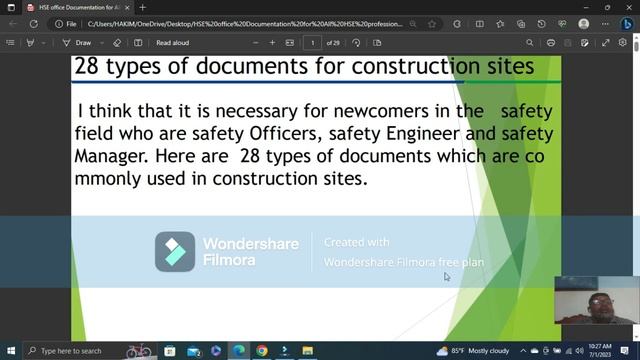This screenshot has width=640, height=360.
Task: Expand the Highlight color dropdown
Action: [43, 43]
